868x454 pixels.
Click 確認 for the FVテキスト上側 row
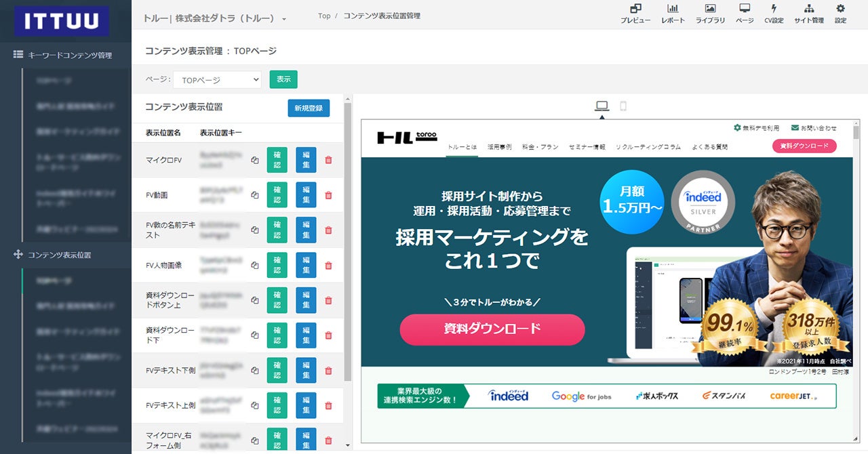[x=277, y=406]
